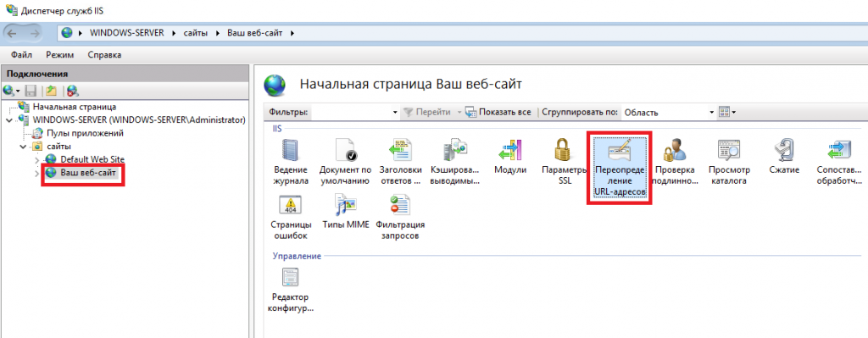Viewport: 868px width, 338px height.
Task: Click the save connections disk icon
Action: 31,90
